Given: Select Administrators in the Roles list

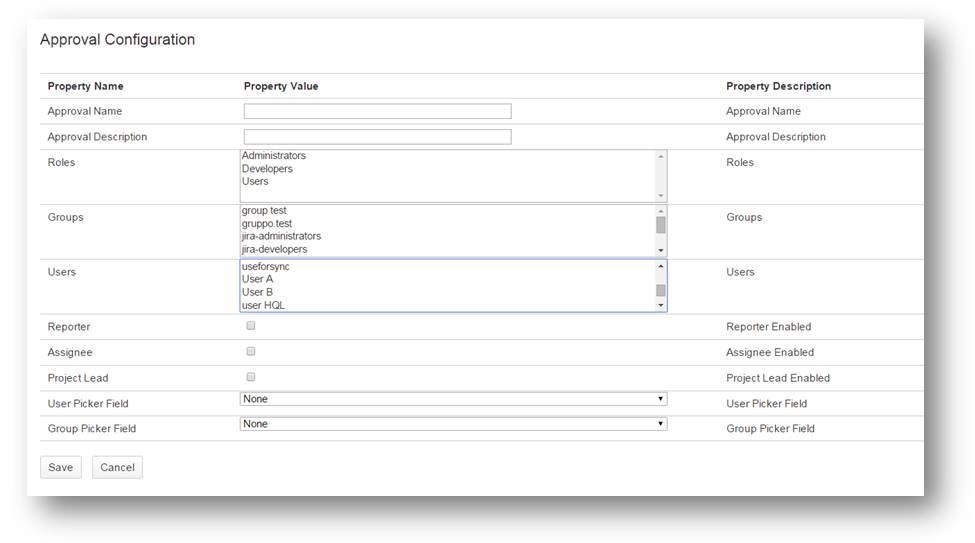Looking at the screenshot, I should click(x=274, y=156).
